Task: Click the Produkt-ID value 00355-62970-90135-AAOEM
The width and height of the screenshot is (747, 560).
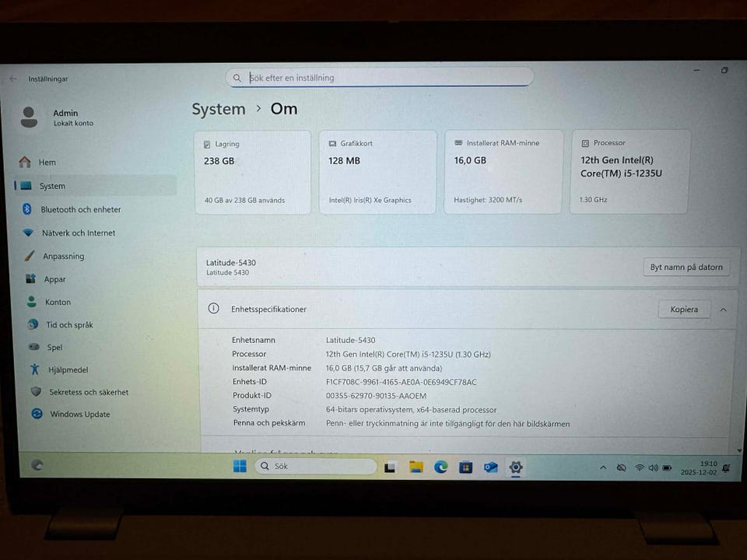Action: 376,396
